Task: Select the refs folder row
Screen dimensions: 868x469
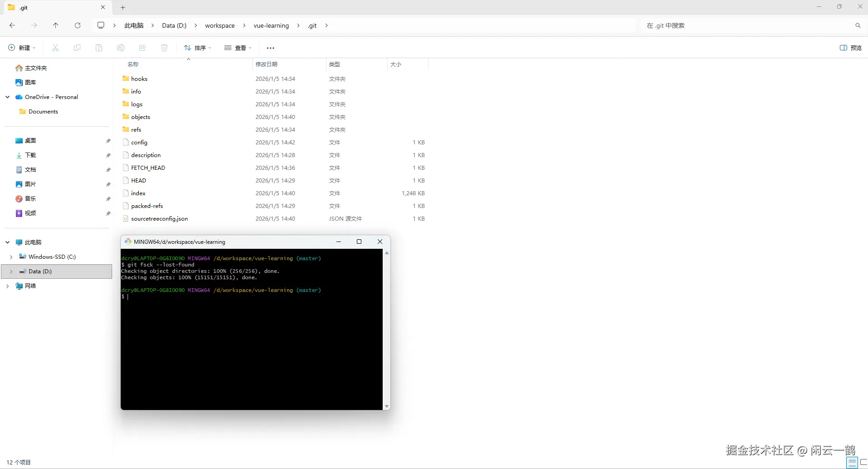Action: pos(275,129)
